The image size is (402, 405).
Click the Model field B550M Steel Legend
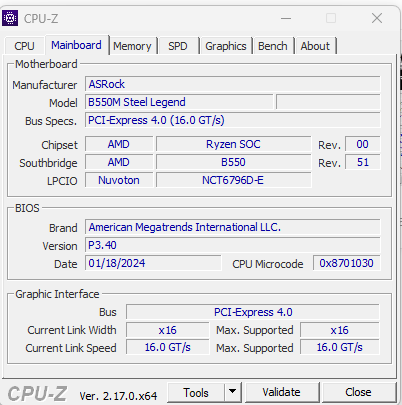pos(179,102)
